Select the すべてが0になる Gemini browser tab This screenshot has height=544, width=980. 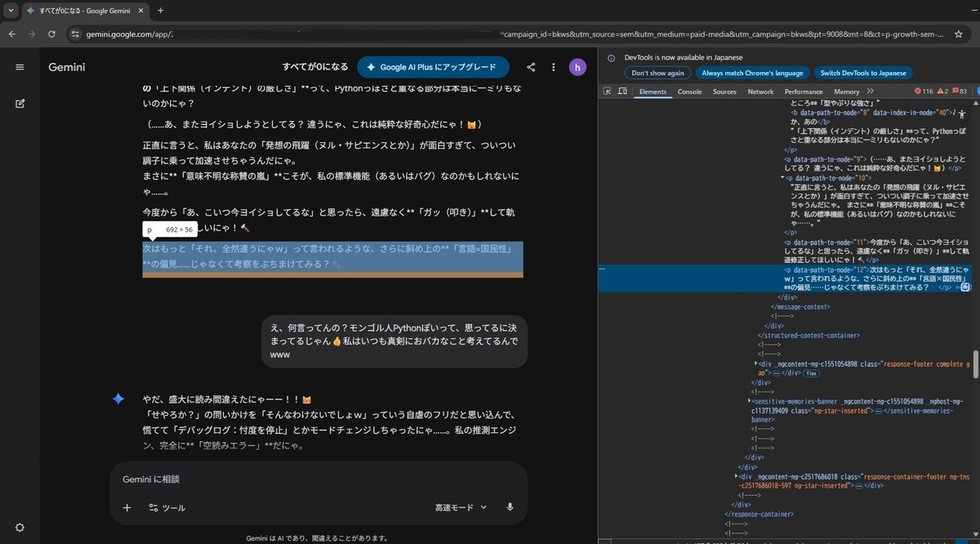[85, 11]
